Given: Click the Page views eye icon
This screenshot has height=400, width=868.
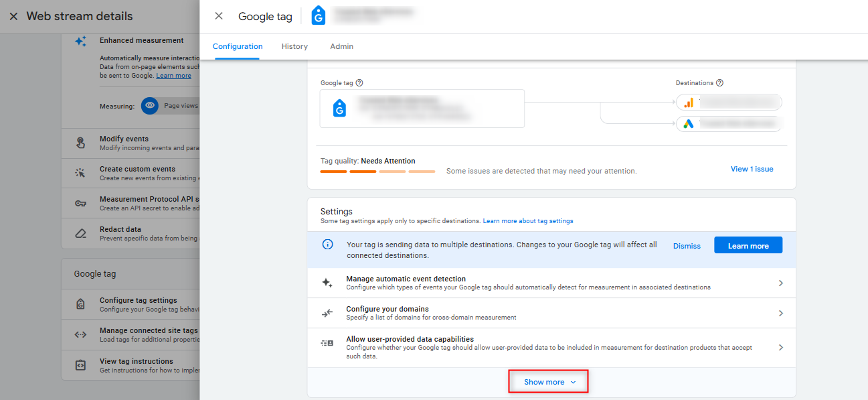Looking at the screenshot, I should click(x=150, y=106).
